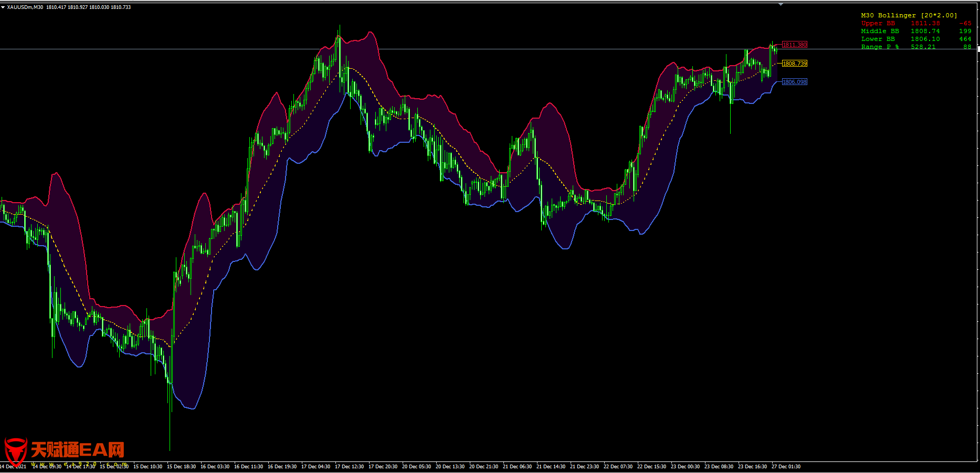This screenshot has width=980, height=473.
Task: Click the 15 Dec 10:30 time label
Action: [x=148, y=466]
